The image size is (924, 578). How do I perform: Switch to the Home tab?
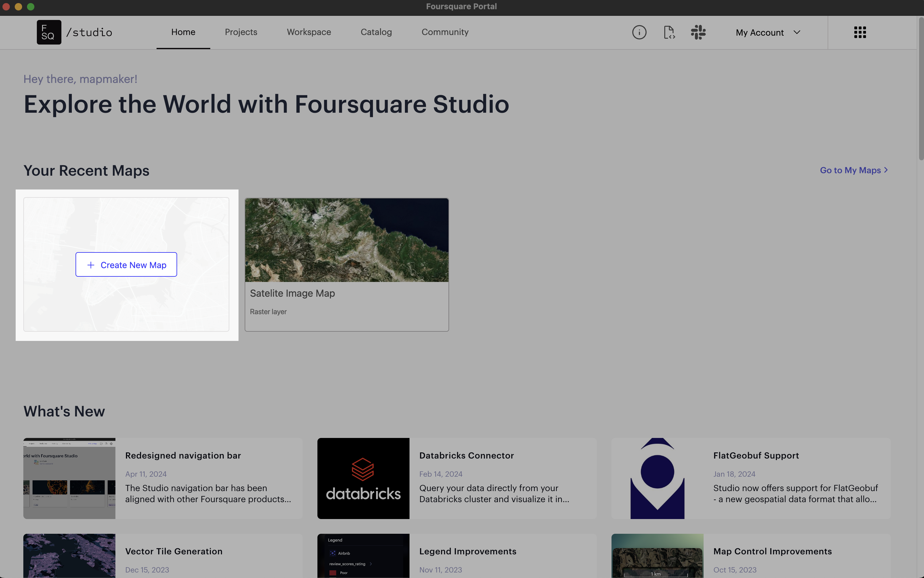(183, 32)
